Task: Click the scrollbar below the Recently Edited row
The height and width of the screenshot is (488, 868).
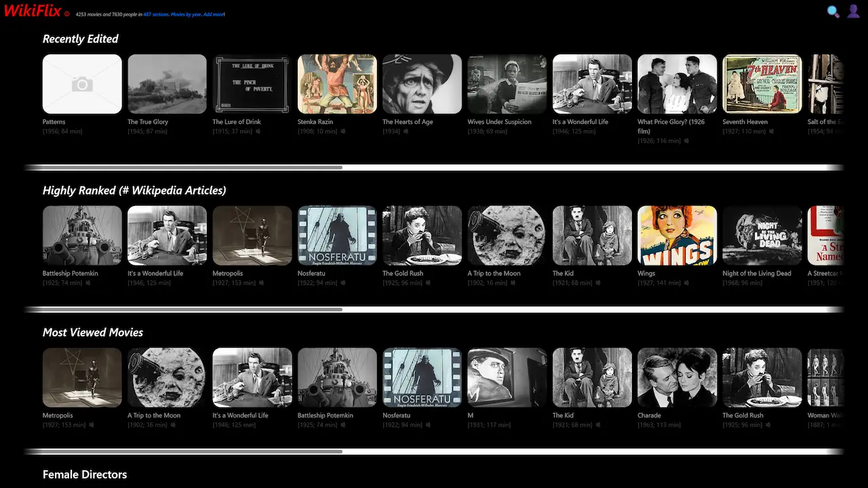Action: [x=183, y=167]
